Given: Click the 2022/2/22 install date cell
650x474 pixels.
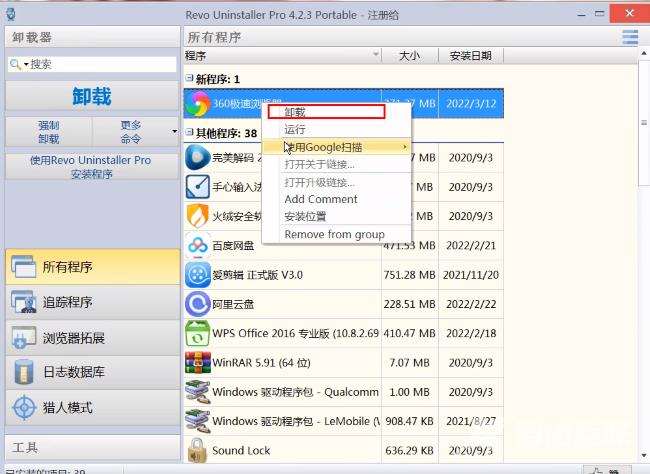Looking at the screenshot, I should tap(471, 304).
